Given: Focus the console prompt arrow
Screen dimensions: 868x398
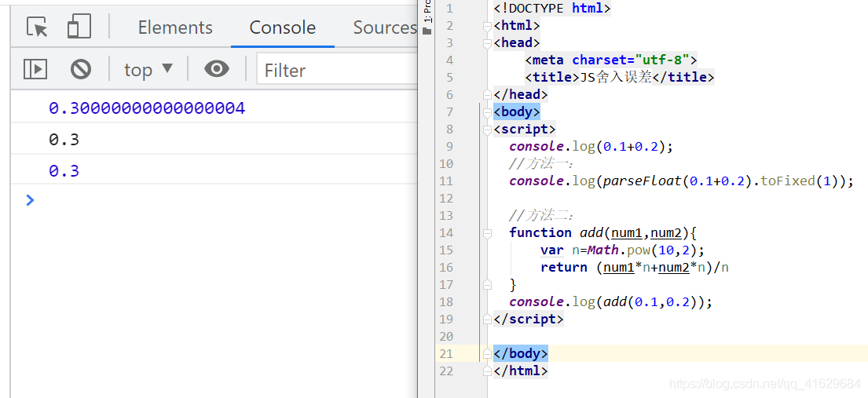Looking at the screenshot, I should click(x=31, y=200).
